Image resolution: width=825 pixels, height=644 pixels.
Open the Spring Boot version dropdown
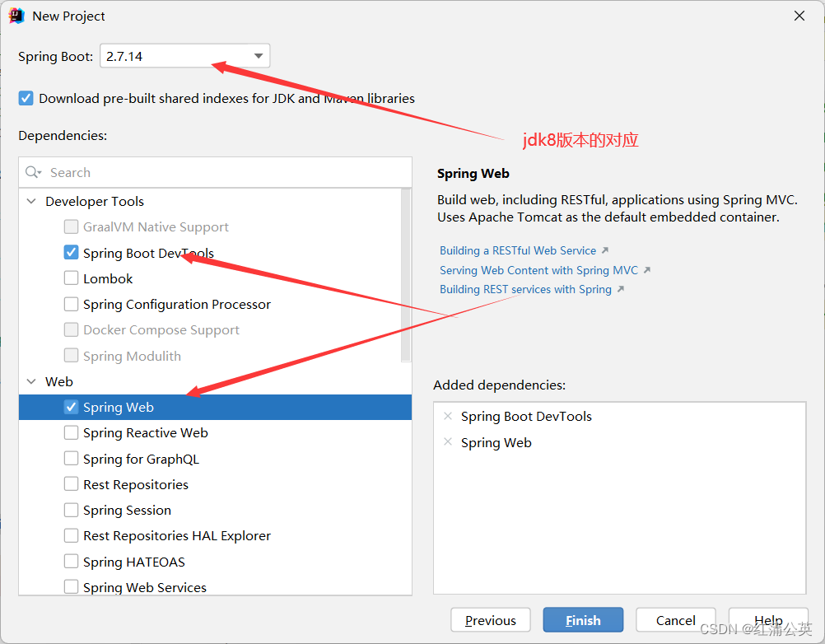coord(184,56)
